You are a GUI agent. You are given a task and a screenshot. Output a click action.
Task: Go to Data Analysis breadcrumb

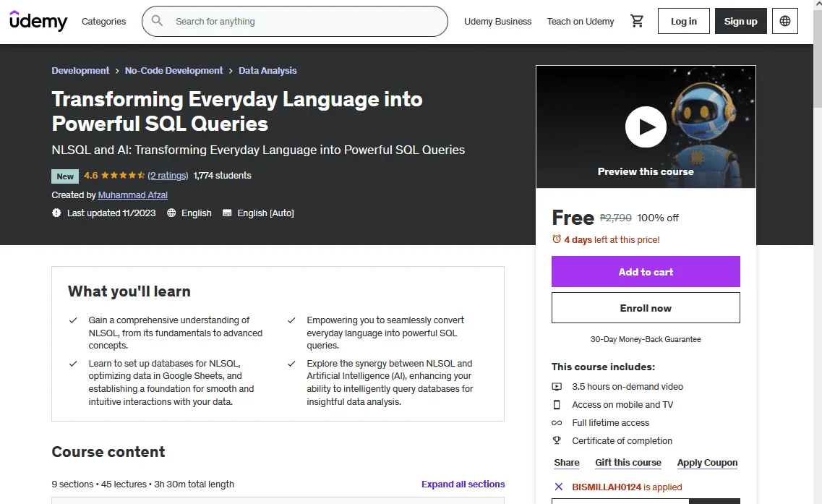pos(267,70)
